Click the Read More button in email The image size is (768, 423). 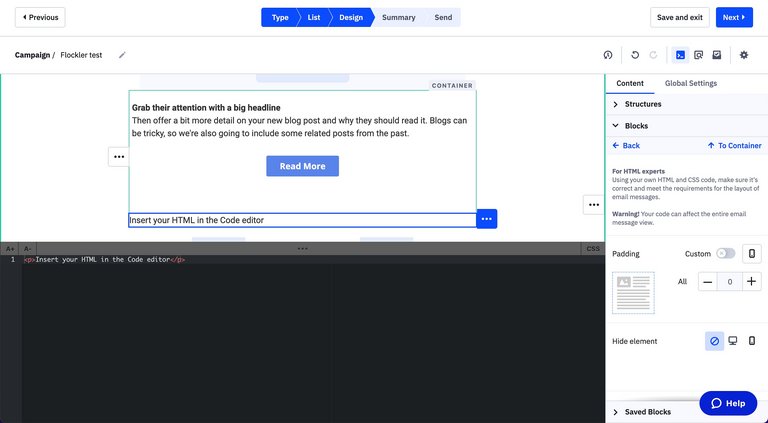[x=303, y=166]
